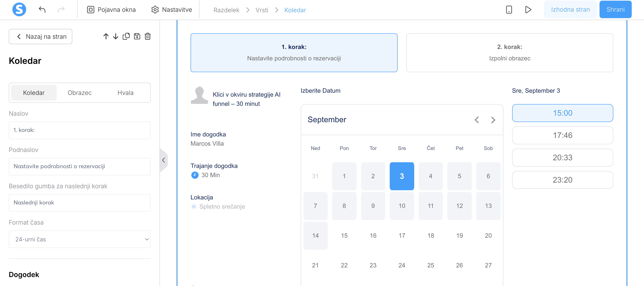Screen dimensions: 644x286
Task: Click the undo arrow icon
Action: click(x=42, y=9)
